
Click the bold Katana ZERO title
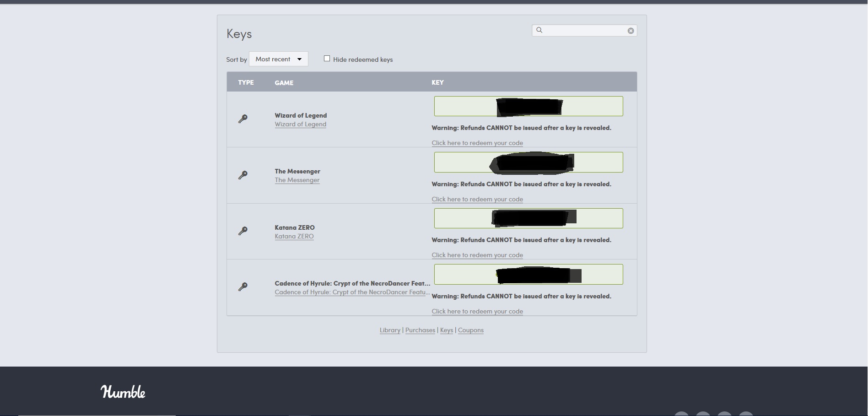point(295,228)
